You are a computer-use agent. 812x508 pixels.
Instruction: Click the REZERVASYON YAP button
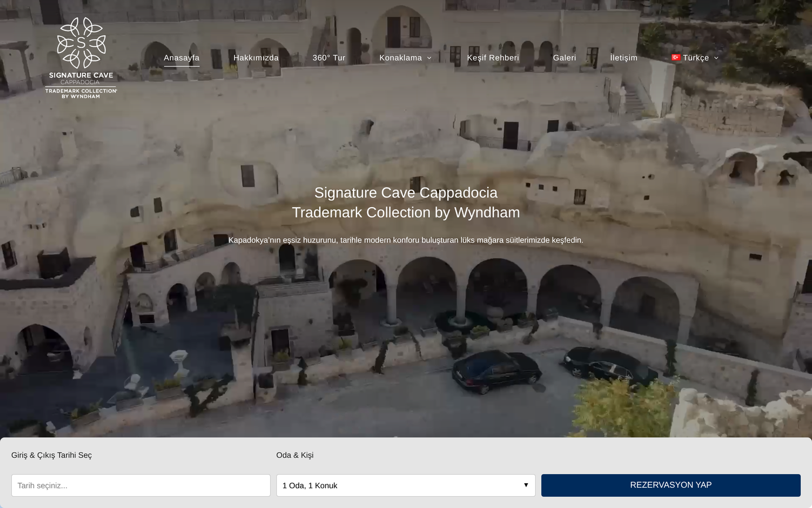671,485
